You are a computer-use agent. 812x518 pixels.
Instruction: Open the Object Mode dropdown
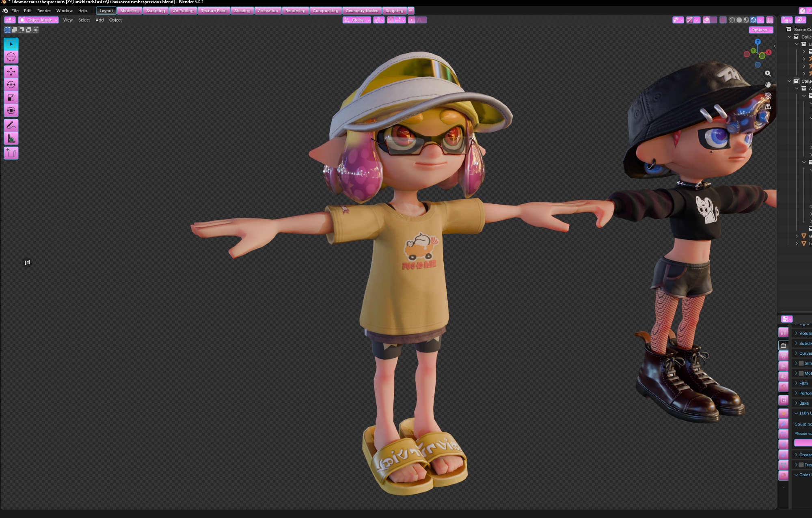tap(39, 20)
